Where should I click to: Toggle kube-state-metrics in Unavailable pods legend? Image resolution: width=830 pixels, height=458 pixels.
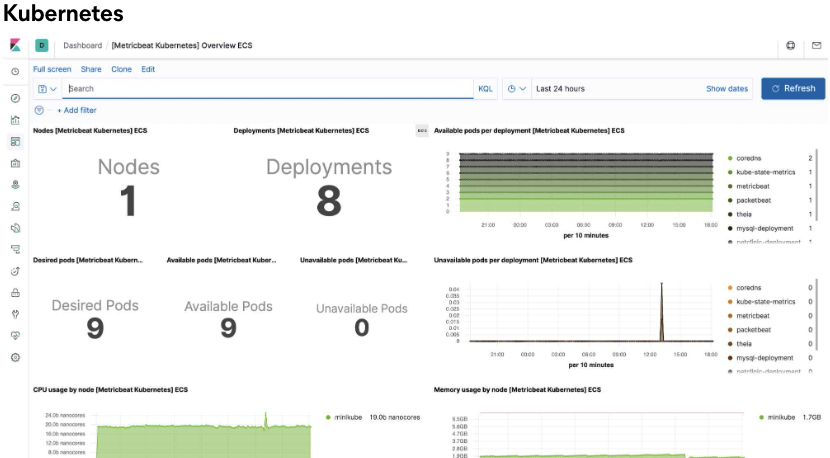[x=765, y=302]
